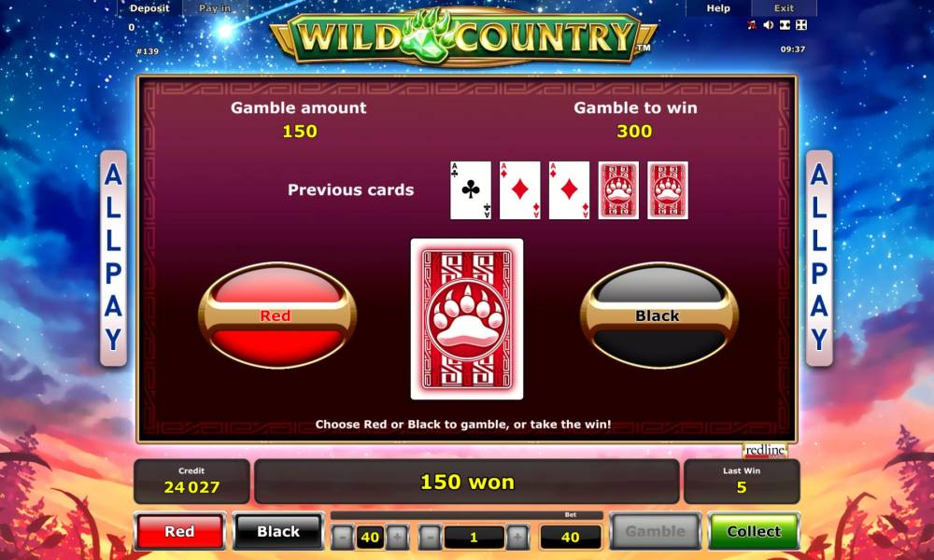Screen dimensions: 934x560
Task: Select the ace of clubs previous card
Action: coord(471,190)
